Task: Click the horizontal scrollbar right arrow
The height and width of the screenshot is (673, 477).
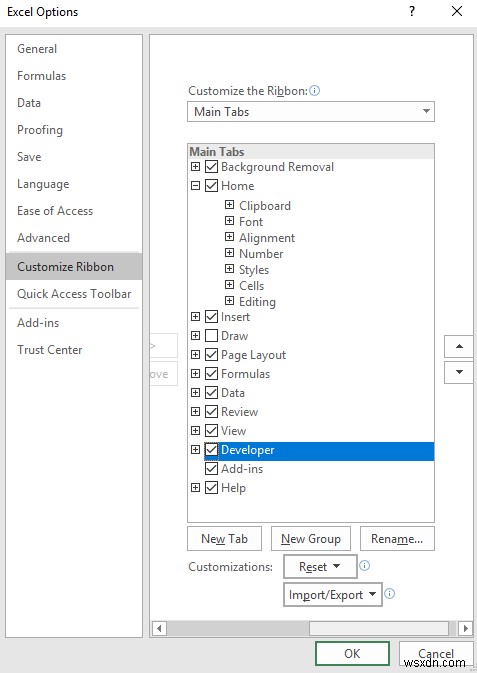Action: click(465, 629)
